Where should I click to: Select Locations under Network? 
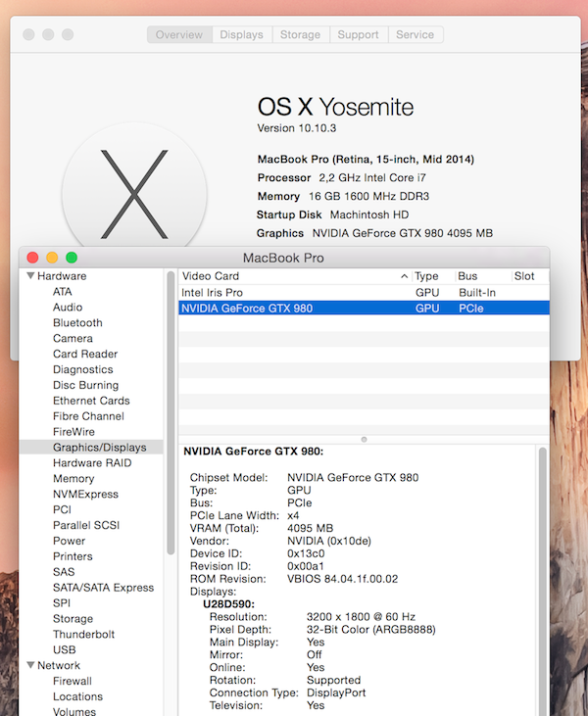pyautogui.click(x=77, y=696)
